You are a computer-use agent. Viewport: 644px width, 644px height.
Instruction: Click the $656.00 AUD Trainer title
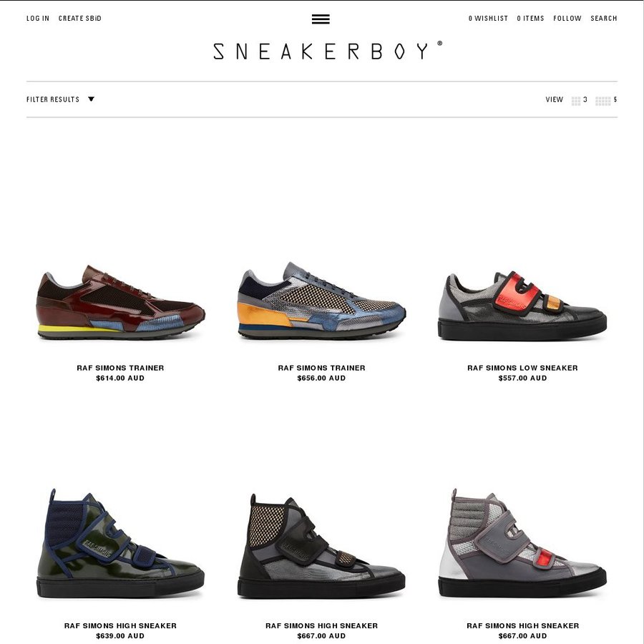coord(321,368)
